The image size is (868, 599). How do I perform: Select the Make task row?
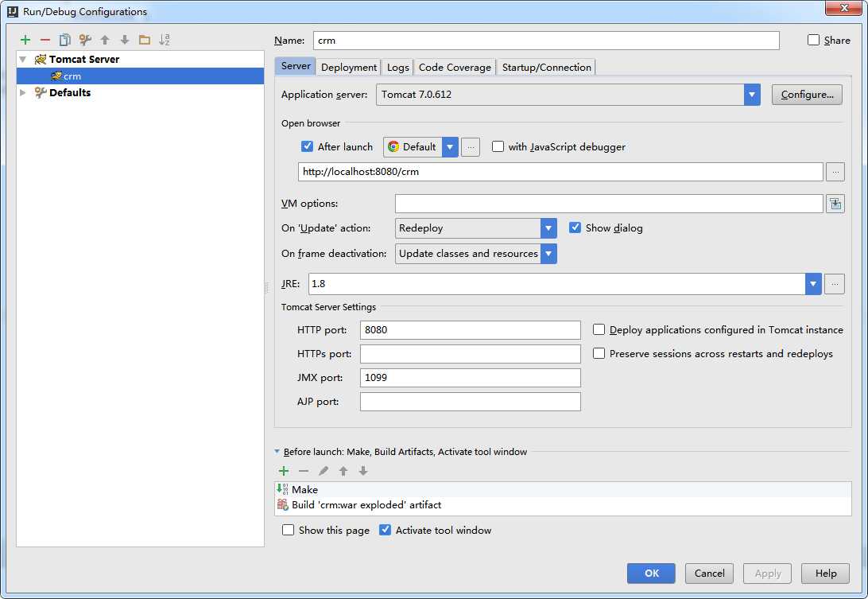pyautogui.click(x=563, y=490)
